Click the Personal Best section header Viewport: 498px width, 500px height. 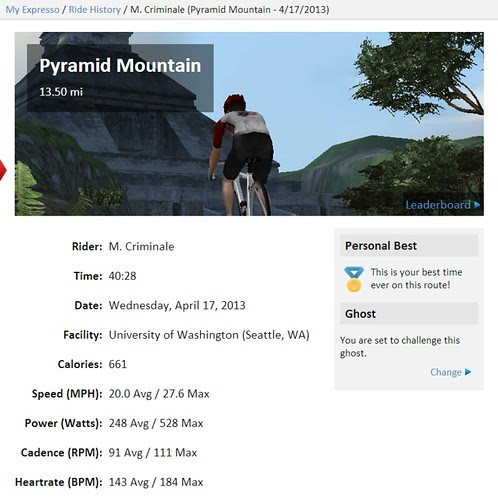click(x=409, y=245)
